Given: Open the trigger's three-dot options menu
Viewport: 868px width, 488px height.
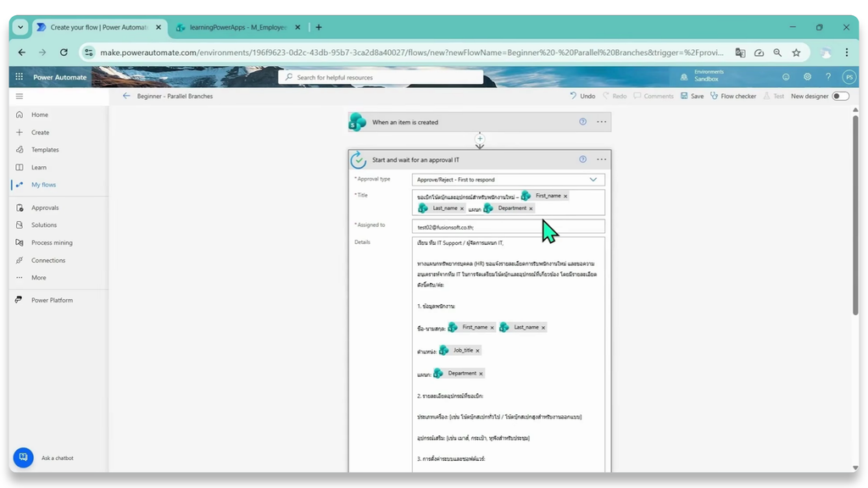Looking at the screenshot, I should coord(601,122).
